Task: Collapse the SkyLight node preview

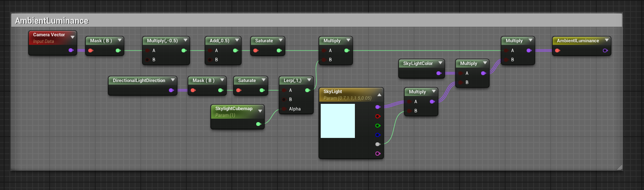Action: pos(379,95)
